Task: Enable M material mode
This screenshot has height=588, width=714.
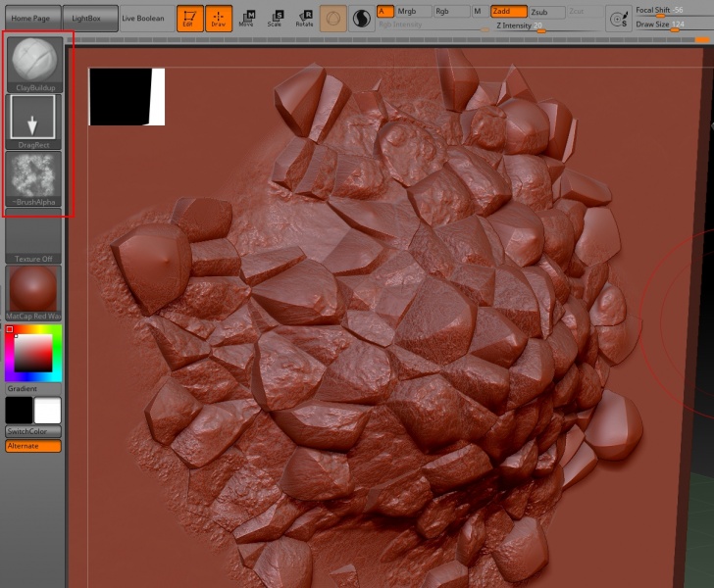Action: [480, 12]
